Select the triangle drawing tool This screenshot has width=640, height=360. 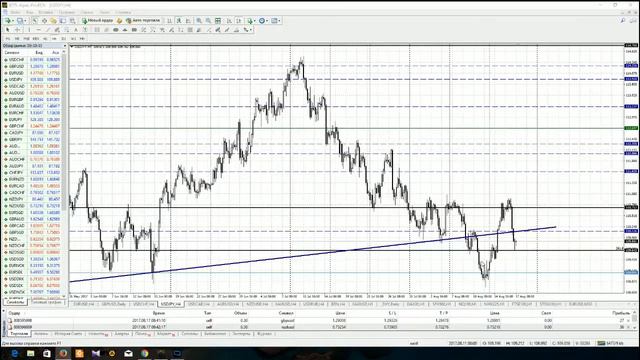pyautogui.click(x=125, y=30)
